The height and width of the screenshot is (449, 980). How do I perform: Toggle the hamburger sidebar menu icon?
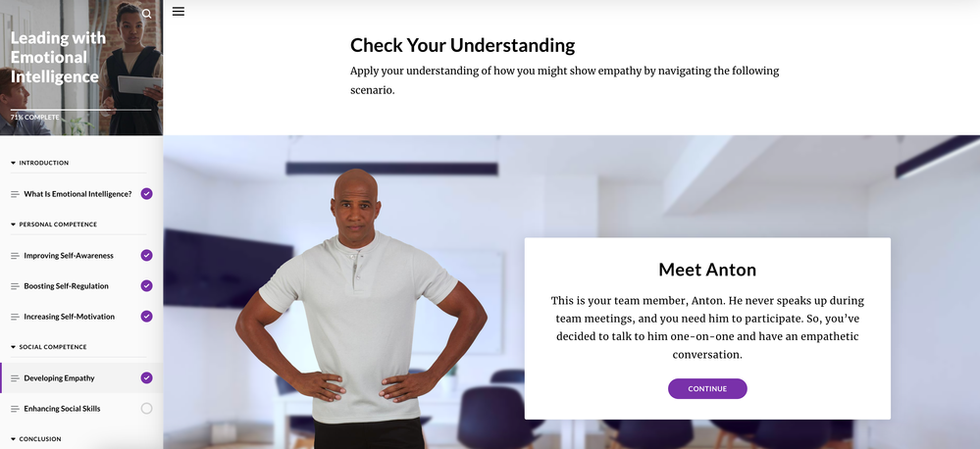(x=179, y=11)
